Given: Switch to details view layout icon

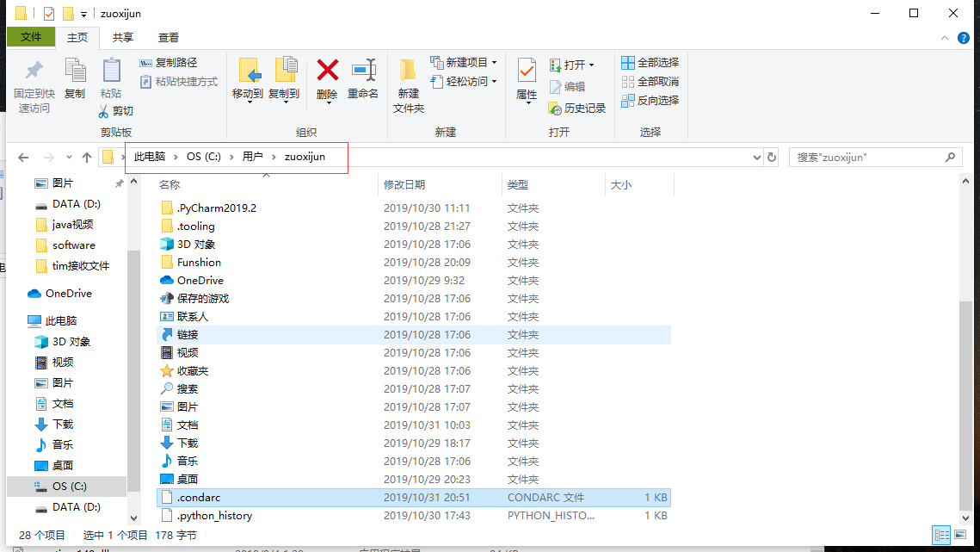Looking at the screenshot, I should (x=941, y=535).
